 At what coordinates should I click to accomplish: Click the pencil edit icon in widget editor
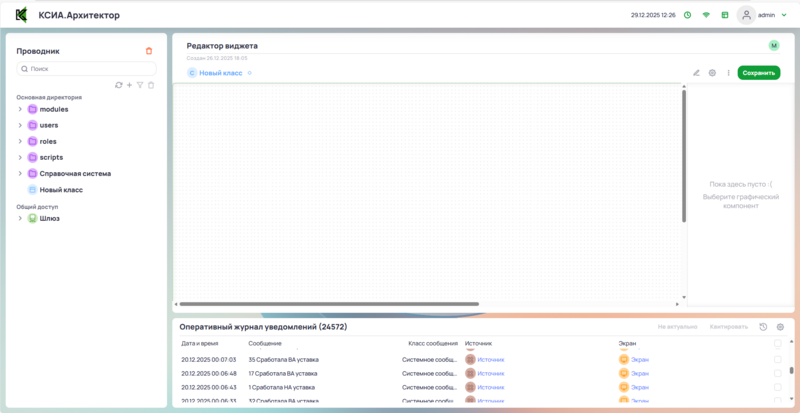coord(696,73)
